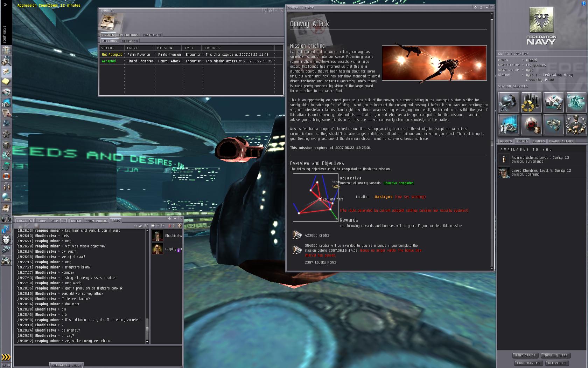Open the military officer with stars service icon
Screen dimensions: 588x368
(x=576, y=124)
